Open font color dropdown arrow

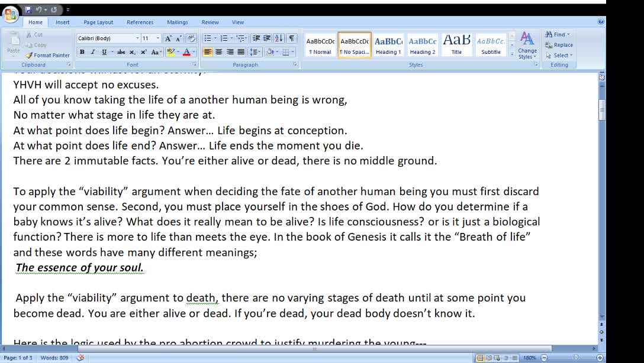click(x=194, y=52)
